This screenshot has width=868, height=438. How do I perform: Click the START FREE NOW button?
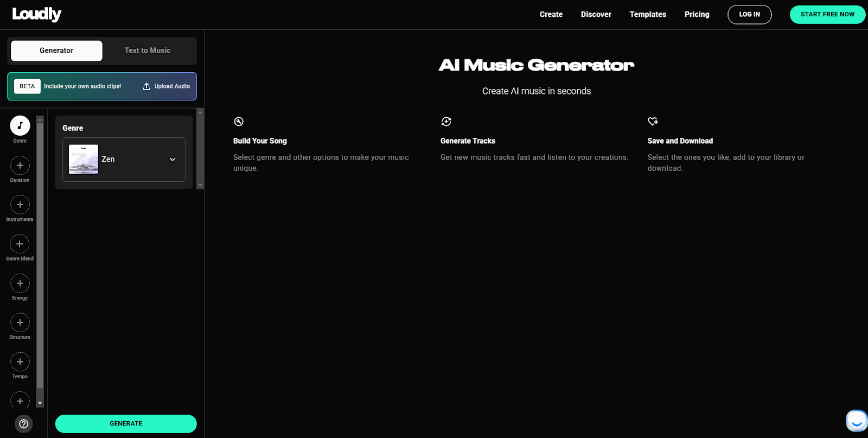827,15
